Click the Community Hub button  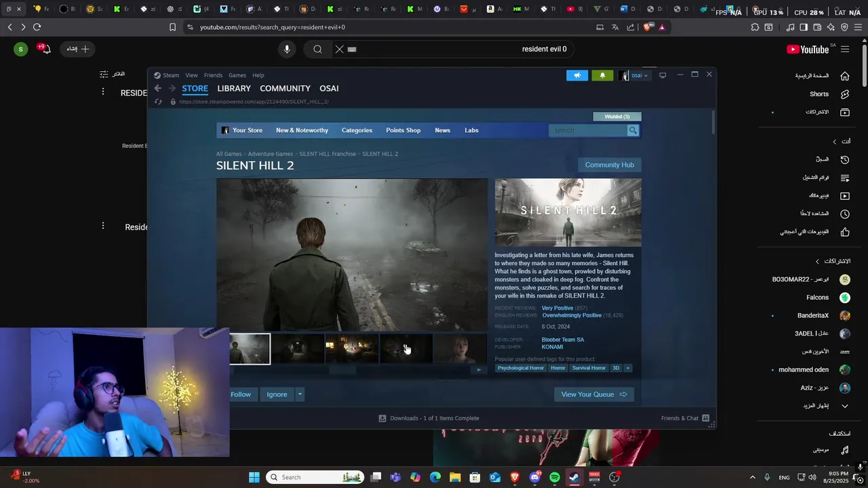click(x=610, y=165)
